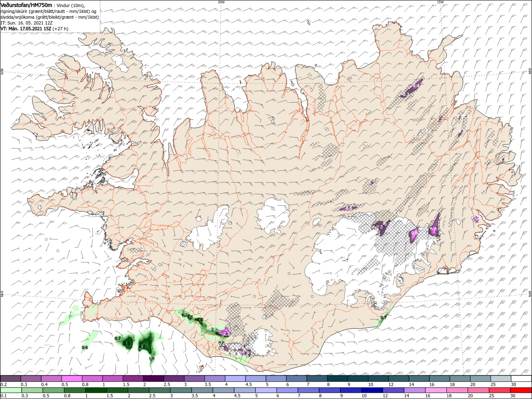
Task: Pick the bright pink swatch in the snow legend
Action: [71, 379]
